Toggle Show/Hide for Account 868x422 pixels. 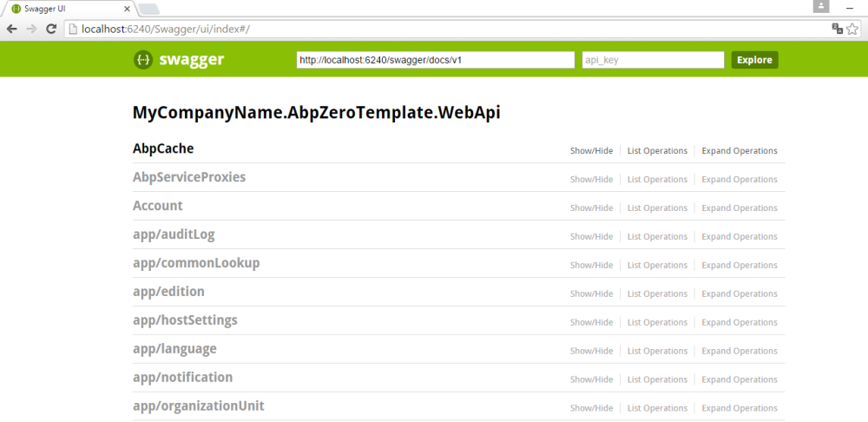(x=591, y=208)
